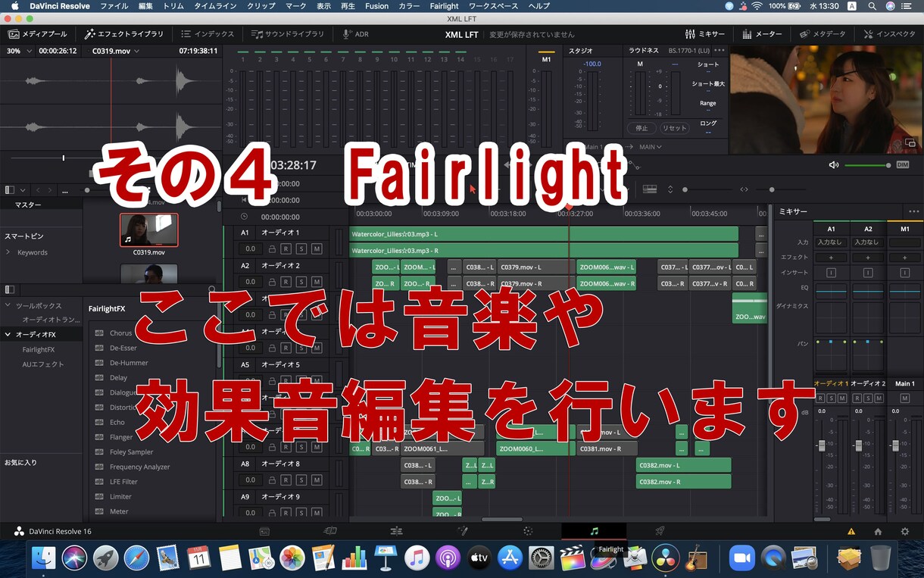The image size is (924, 578).
Task: Select the C0319.mov thumbnail in media pool
Action: [149, 230]
